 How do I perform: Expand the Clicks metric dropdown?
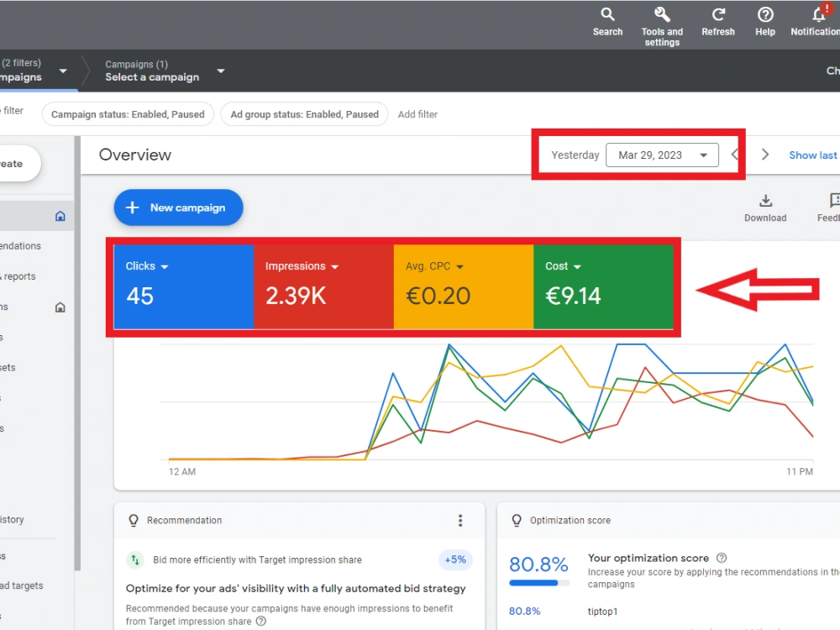[165, 267]
